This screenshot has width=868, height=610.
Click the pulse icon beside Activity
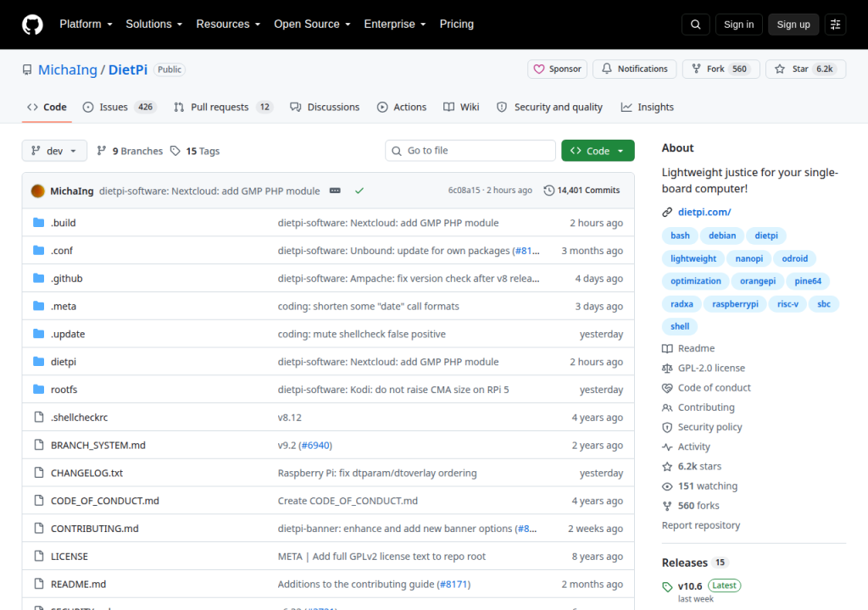[667, 446]
